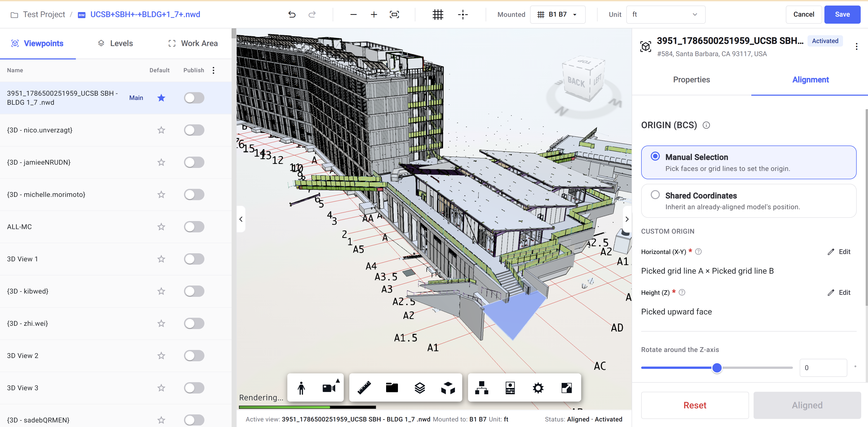
Task: Click the explode model cube icon
Action: pyautogui.click(x=448, y=388)
